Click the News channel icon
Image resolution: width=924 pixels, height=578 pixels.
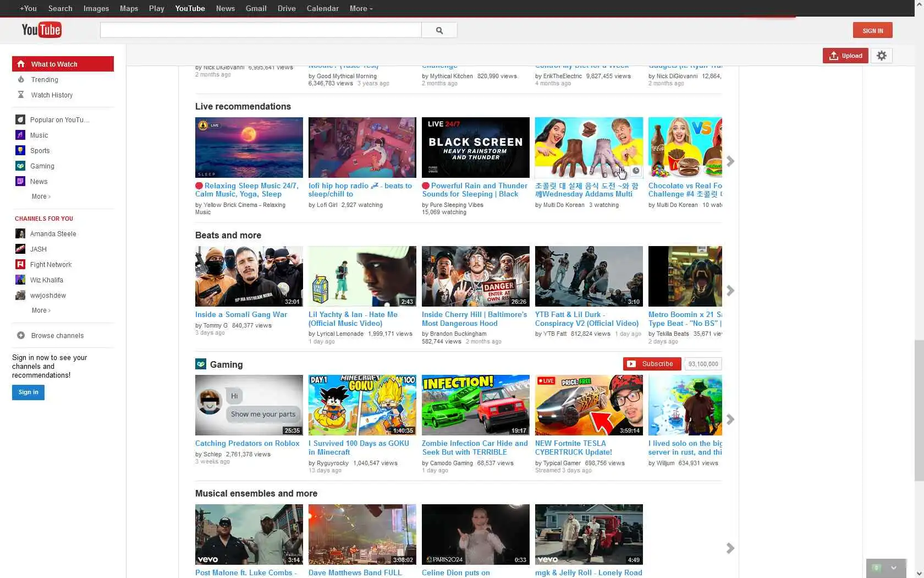point(20,181)
